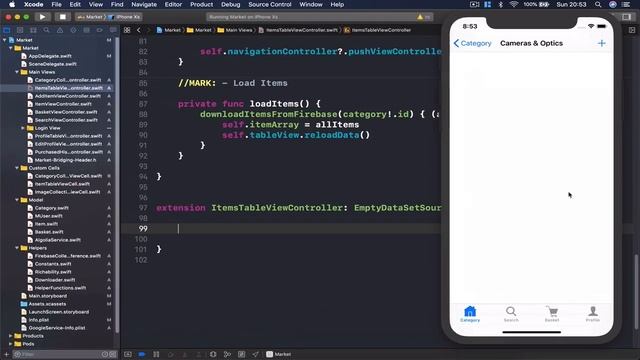Open Category.swift in Model
This screenshot has width=640, height=360.
51,208
